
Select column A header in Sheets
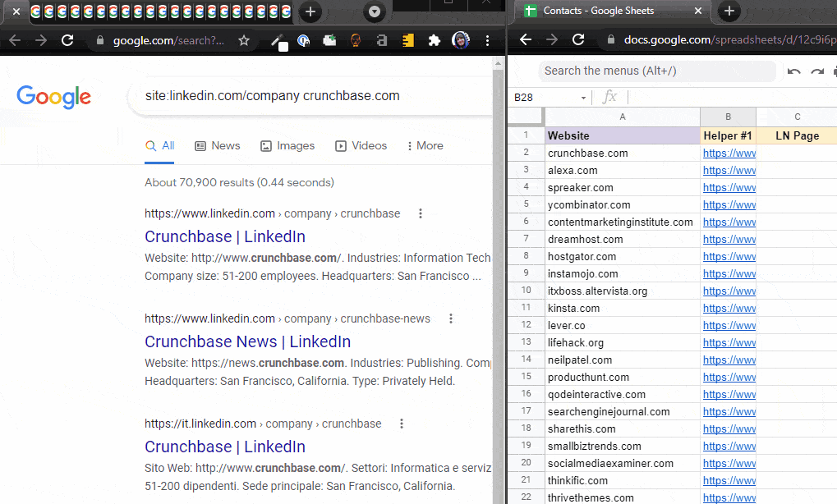click(623, 117)
